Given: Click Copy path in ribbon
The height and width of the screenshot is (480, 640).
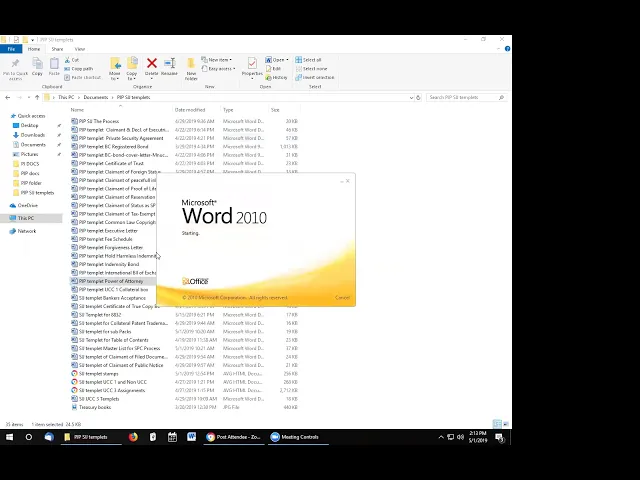Looking at the screenshot, I should (79, 69).
